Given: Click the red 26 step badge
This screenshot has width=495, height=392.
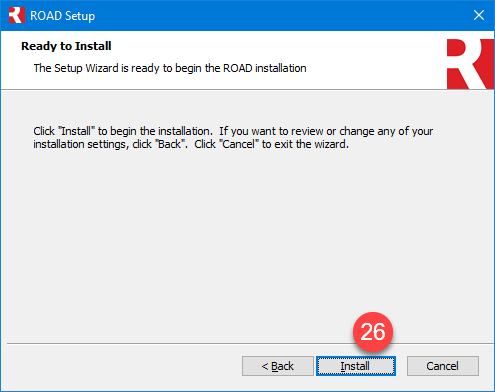Looking at the screenshot, I should (373, 332).
